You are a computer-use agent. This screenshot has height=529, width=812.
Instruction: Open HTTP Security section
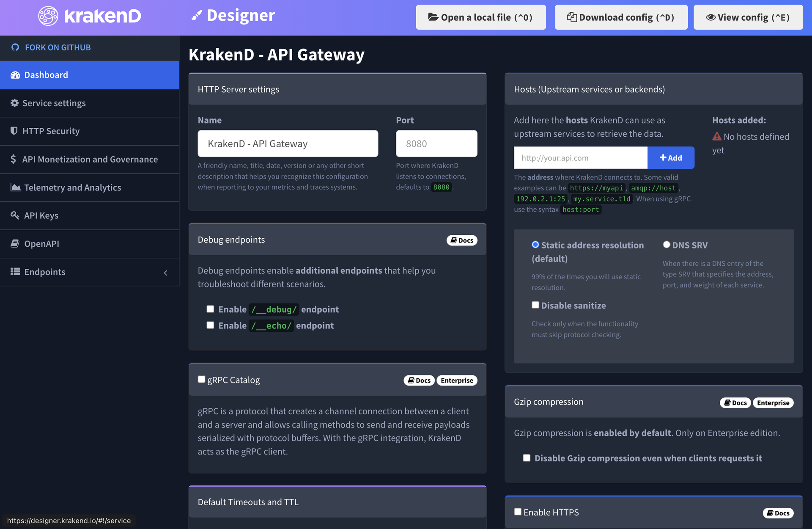[x=90, y=131]
